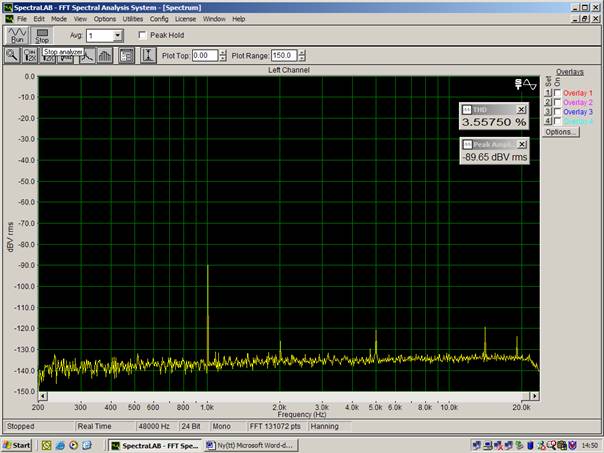Open the Config menu
Image resolution: width=604 pixels, height=453 pixels.
159,19
